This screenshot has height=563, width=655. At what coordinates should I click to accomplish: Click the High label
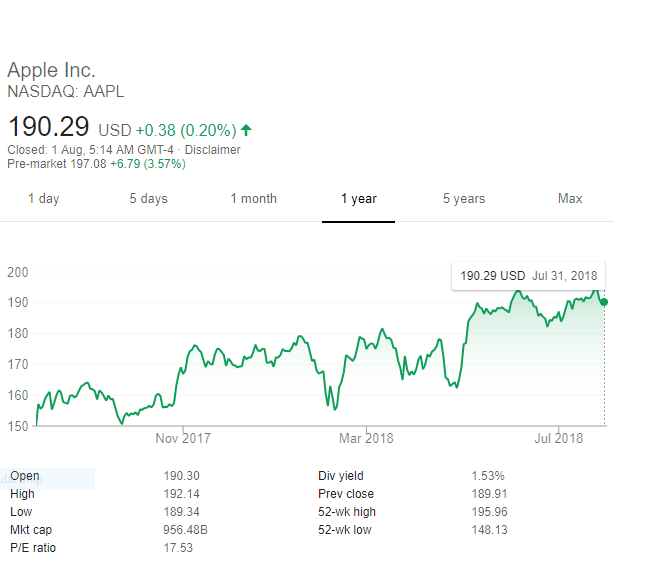pyautogui.click(x=22, y=494)
